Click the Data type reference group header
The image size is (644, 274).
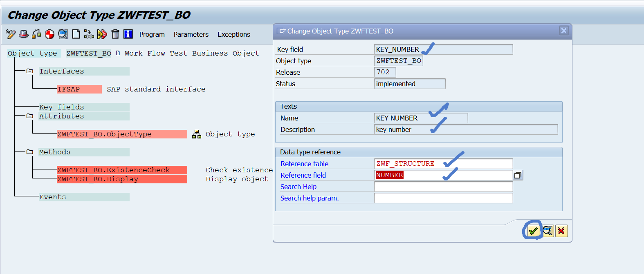419,152
